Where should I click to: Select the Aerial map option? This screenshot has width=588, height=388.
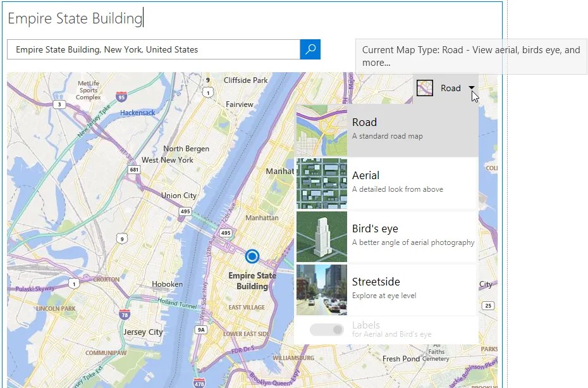(x=388, y=183)
